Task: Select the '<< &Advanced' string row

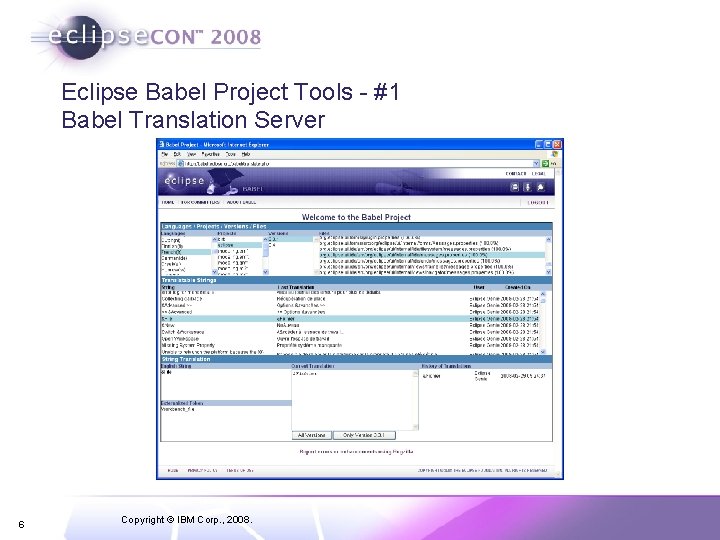Action: (x=350, y=312)
